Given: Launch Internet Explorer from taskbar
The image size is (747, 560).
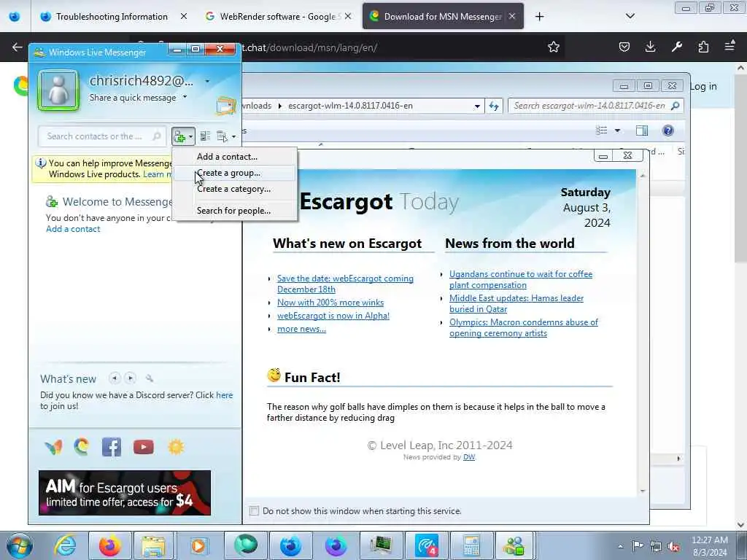Looking at the screenshot, I should tap(65, 545).
